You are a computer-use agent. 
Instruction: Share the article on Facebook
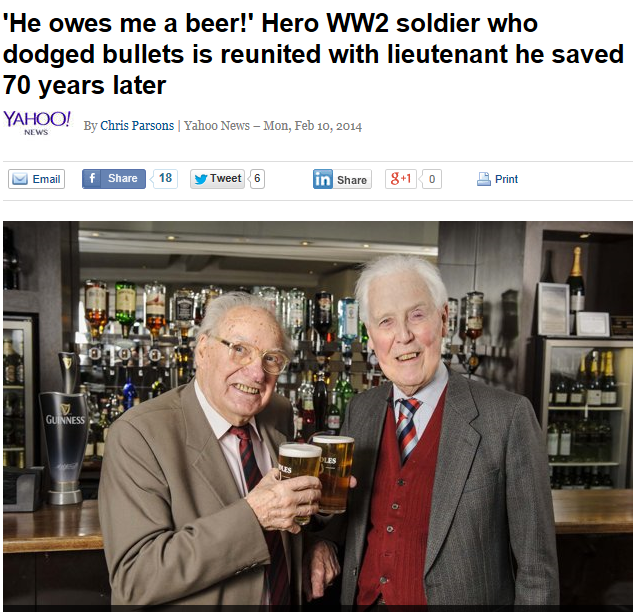coord(114,179)
